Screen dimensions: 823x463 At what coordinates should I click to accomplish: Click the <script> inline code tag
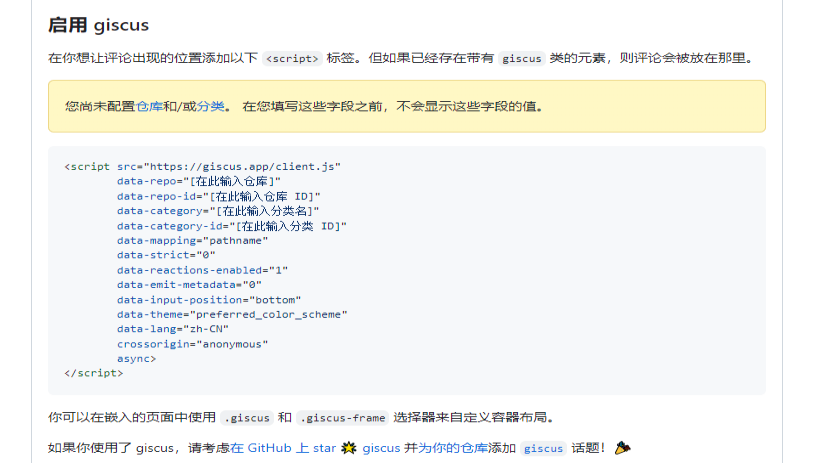pos(292,58)
